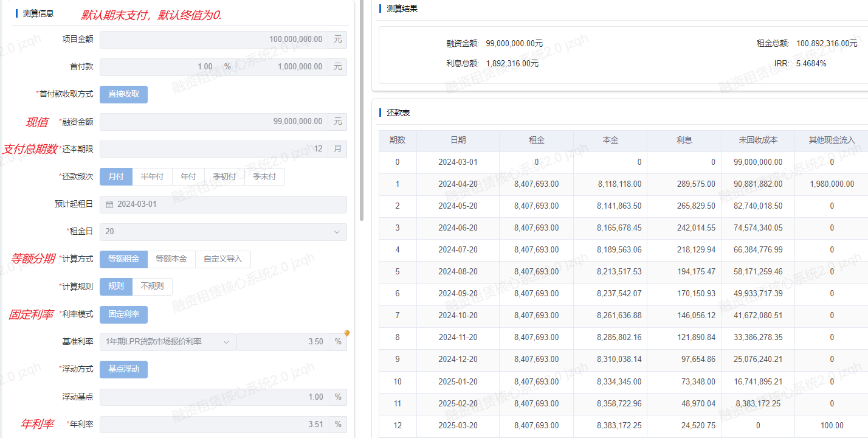Click the orange hint bulb beside 基准利率
Image resolution: width=868 pixels, height=438 pixels.
coord(347,333)
